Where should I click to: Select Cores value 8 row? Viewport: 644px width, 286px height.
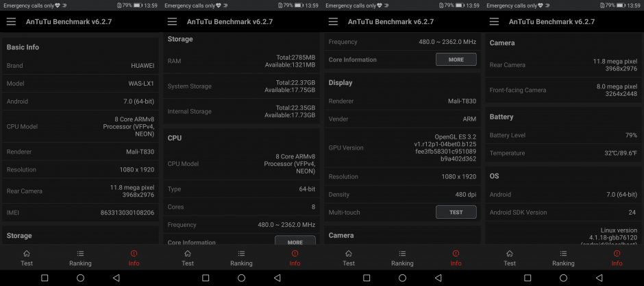coord(241,206)
